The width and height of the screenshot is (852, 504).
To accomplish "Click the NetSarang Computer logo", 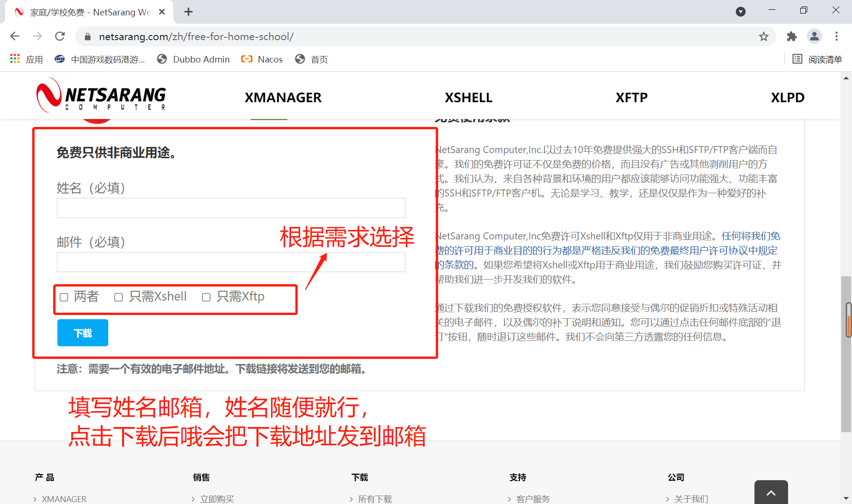I will pyautogui.click(x=100, y=95).
